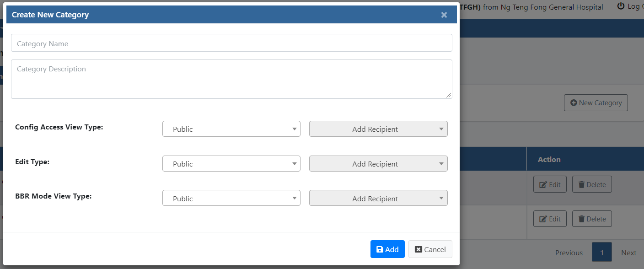644x269 pixels.
Task: Close the Create New Category dialog
Action: coord(444,15)
